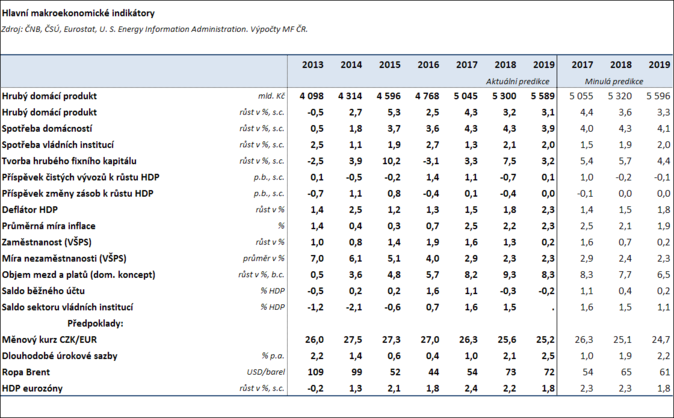The height and width of the screenshot is (418, 674).
Task: Select fixed capital value 7,5 for 2018
Action: point(509,161)
